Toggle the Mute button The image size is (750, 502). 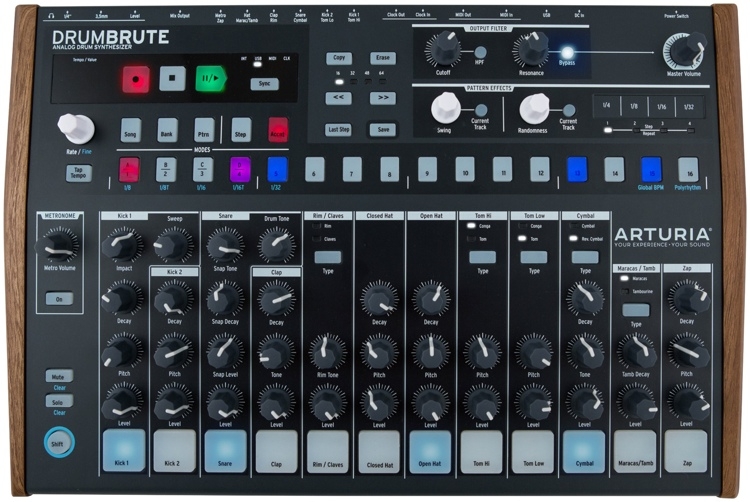coord(59,376)
